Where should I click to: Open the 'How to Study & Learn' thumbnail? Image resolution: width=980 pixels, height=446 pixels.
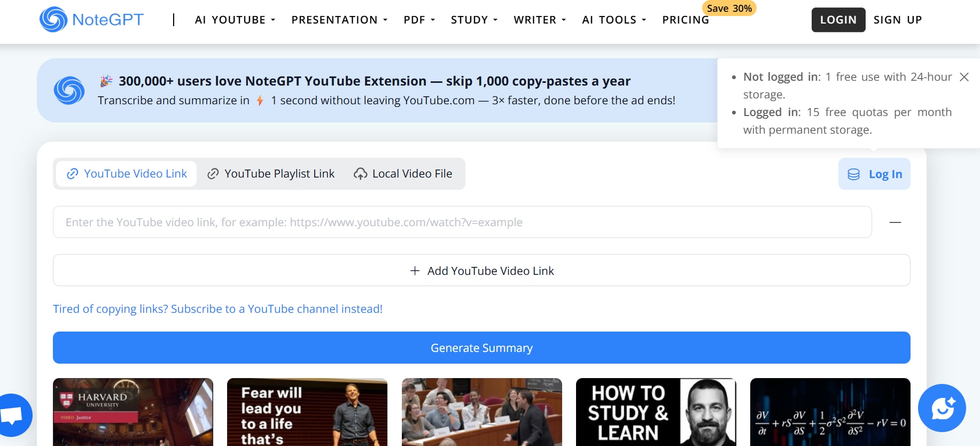pos(656,412)
